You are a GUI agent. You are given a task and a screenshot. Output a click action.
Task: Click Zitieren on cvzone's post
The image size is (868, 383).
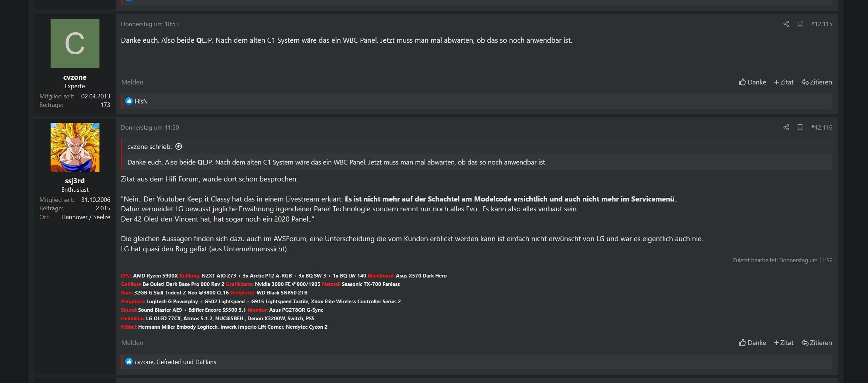click(x=817, y=82)
